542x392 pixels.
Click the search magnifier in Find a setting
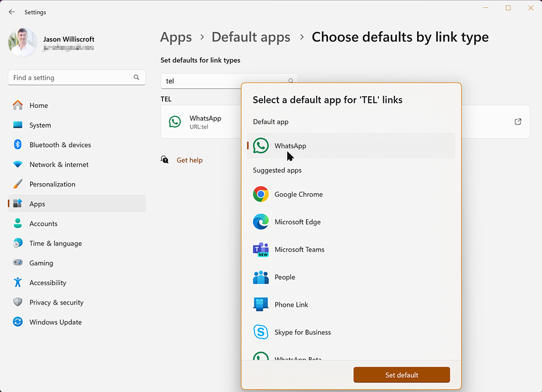pyautogui.click(x=137, y=77)
